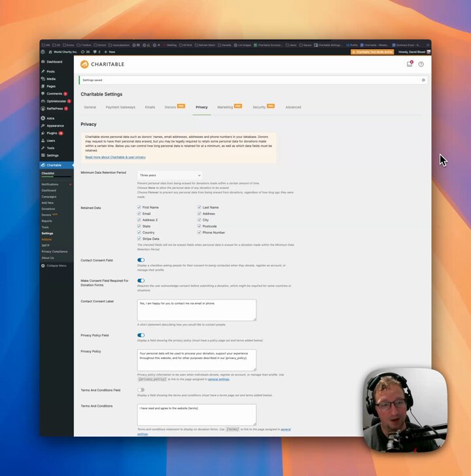This screenshot has width=471, height=476.
Task: Open the Minimum Data Retention Period dropdown
Action: [x=169, y=175]
